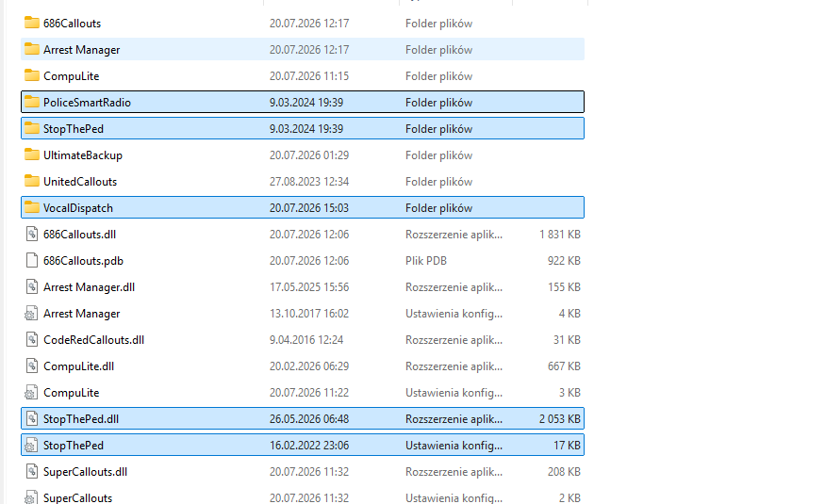This screenshot has width=825, height=504.
Task: Select the CompuLite.dll file name
Action: pyautogui.click(x=78, y=366)
